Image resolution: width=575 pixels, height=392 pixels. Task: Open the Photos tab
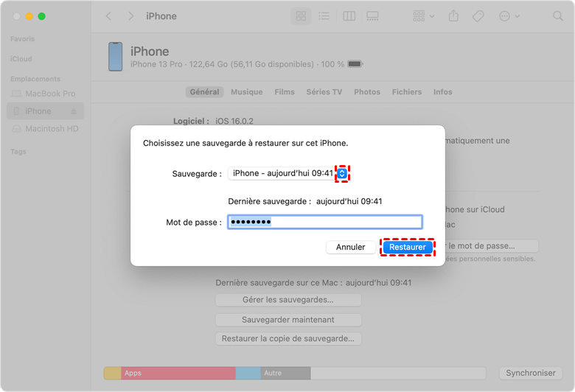pos(366,92)
